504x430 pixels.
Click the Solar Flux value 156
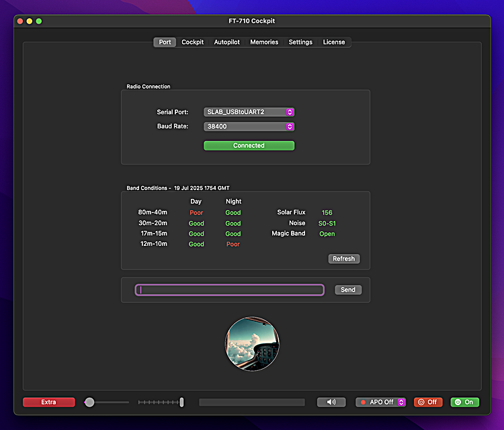point(327,212)
